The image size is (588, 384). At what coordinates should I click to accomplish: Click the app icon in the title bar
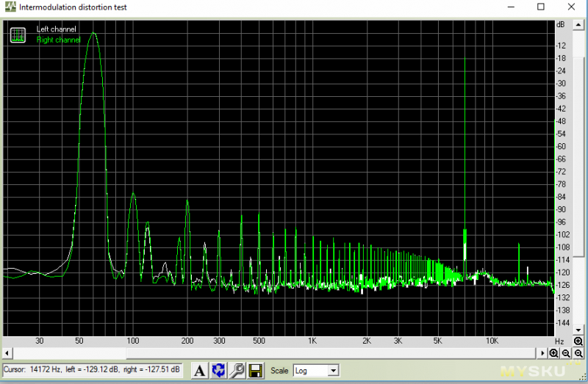[10, 7]
